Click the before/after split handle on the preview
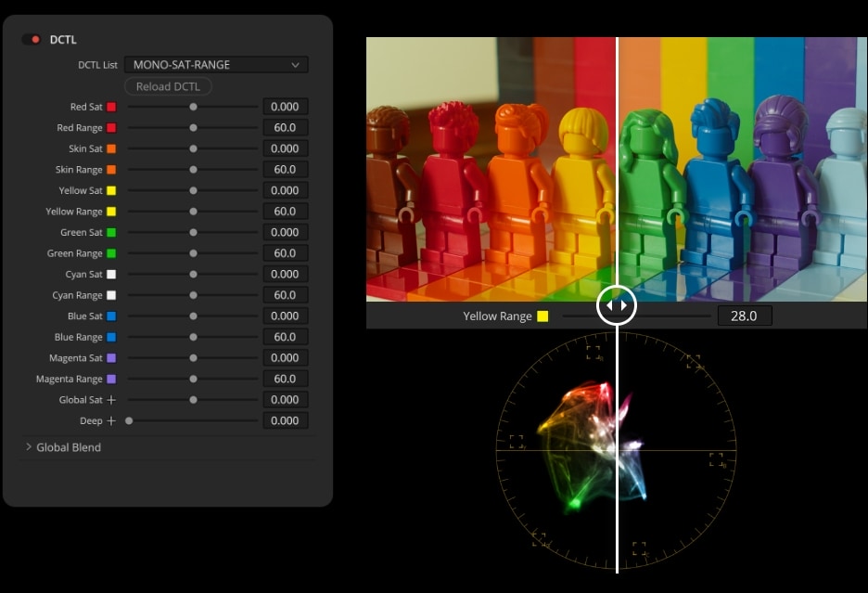This screenshot has width=868, height=593. point(617,305)
